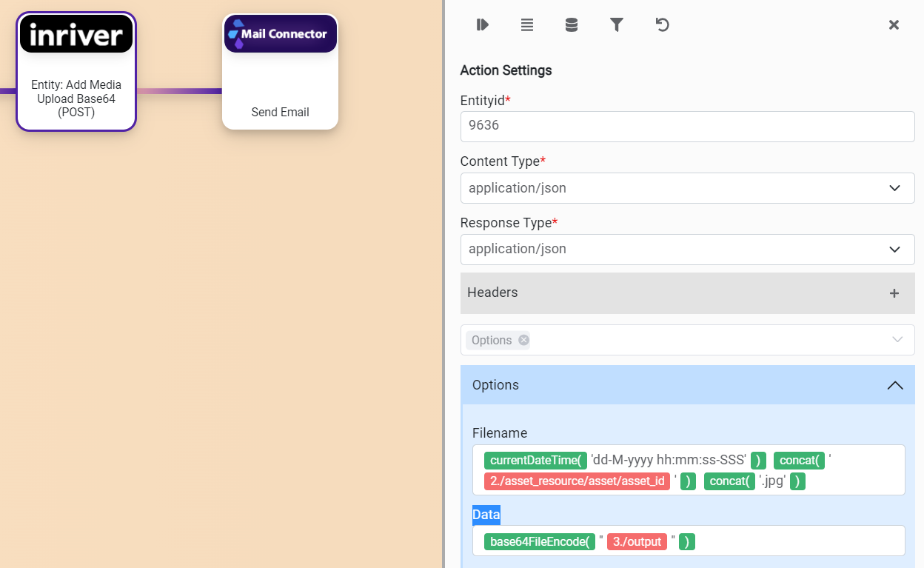Click the 2./asset_resource/asset/asset_id variable token
Screen dimensions: 924x568
(577, 481)
